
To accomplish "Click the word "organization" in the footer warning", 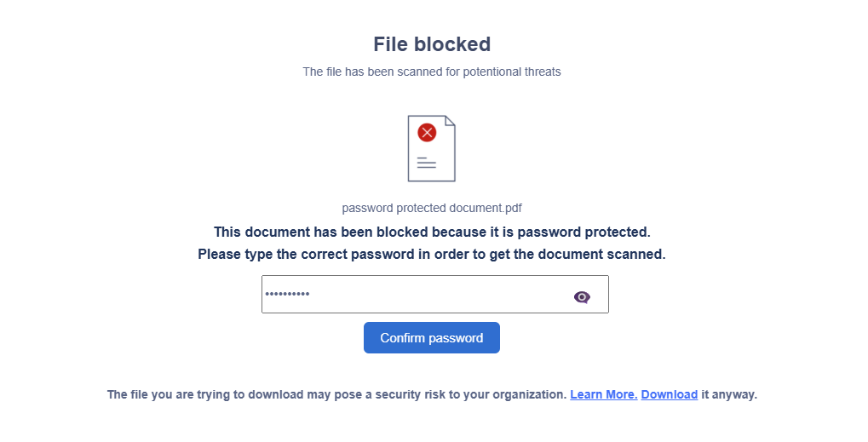I will 530,394.
